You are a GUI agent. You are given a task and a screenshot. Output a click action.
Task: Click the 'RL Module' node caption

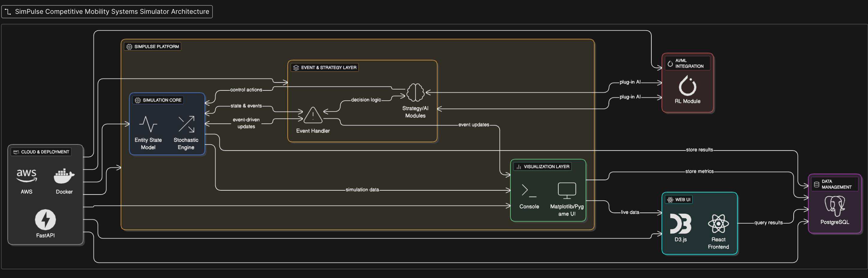687,101
